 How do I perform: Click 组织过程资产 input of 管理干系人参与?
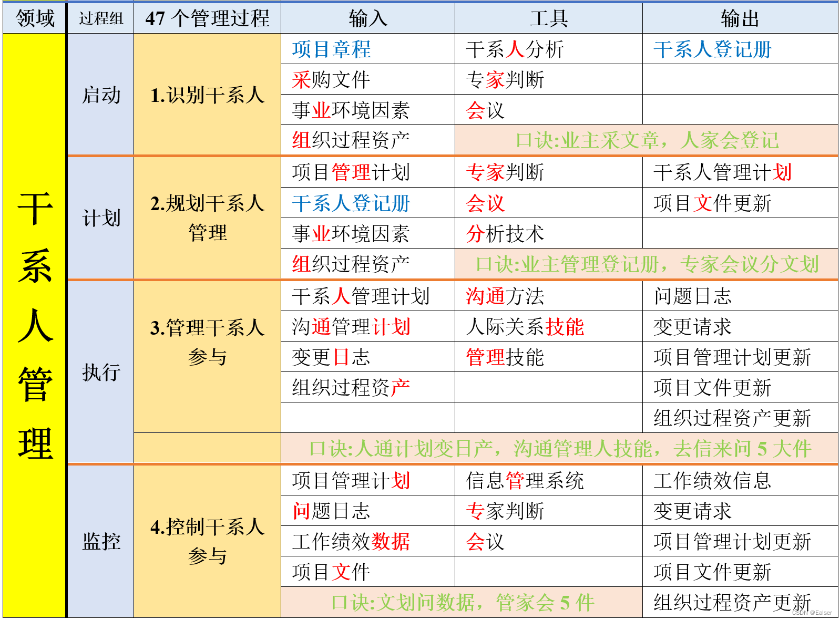[368, 387]
